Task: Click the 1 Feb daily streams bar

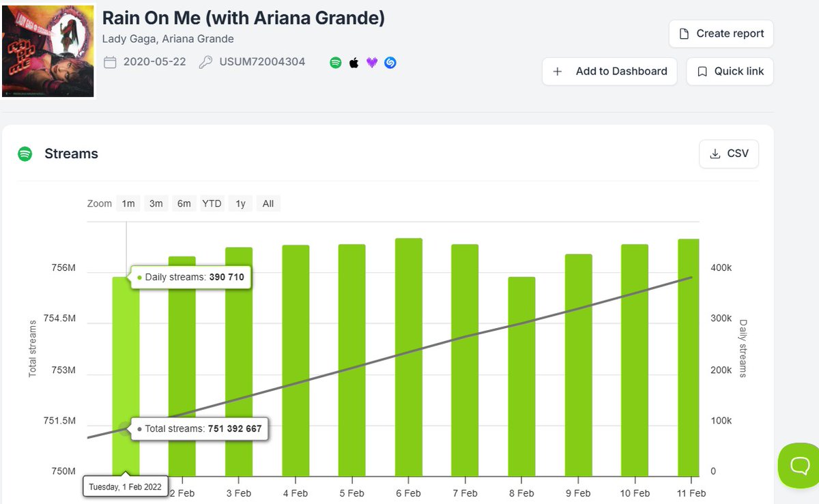Action: click(126, 376)
